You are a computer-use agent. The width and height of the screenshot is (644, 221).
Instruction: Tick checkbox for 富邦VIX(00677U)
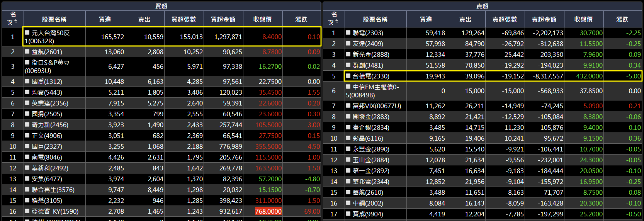pyautogui.click(x=348, y=105)
